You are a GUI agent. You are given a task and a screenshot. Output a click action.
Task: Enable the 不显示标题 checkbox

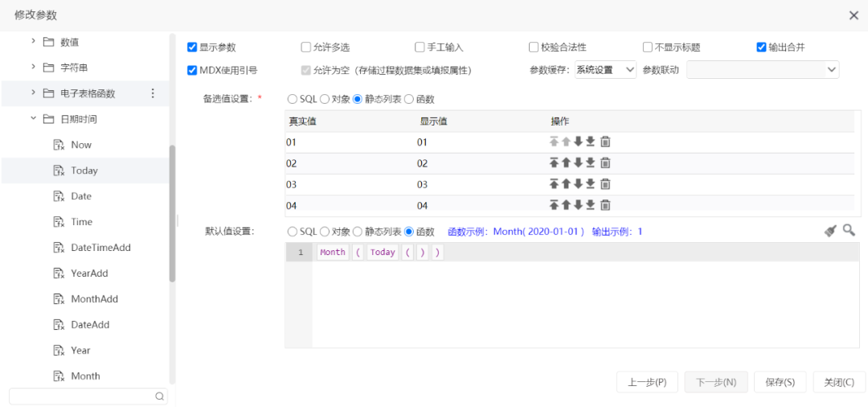(647, 47)
